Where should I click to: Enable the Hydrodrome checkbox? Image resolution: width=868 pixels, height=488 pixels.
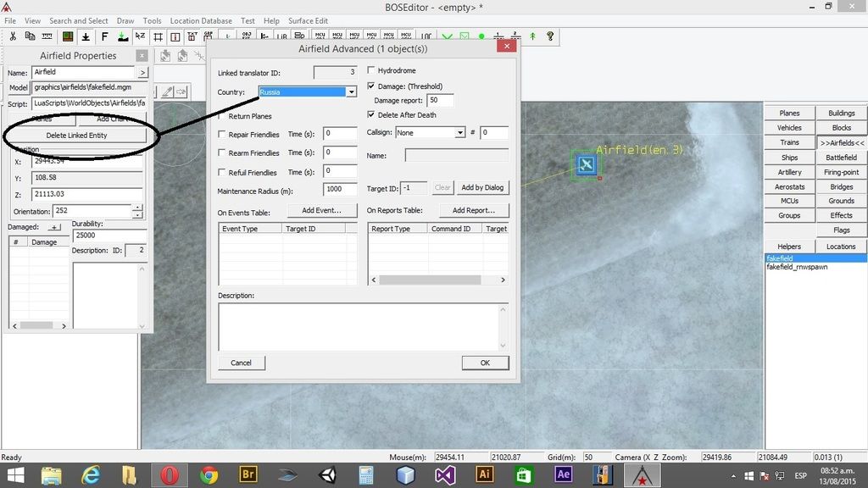(x=371, y=71)
